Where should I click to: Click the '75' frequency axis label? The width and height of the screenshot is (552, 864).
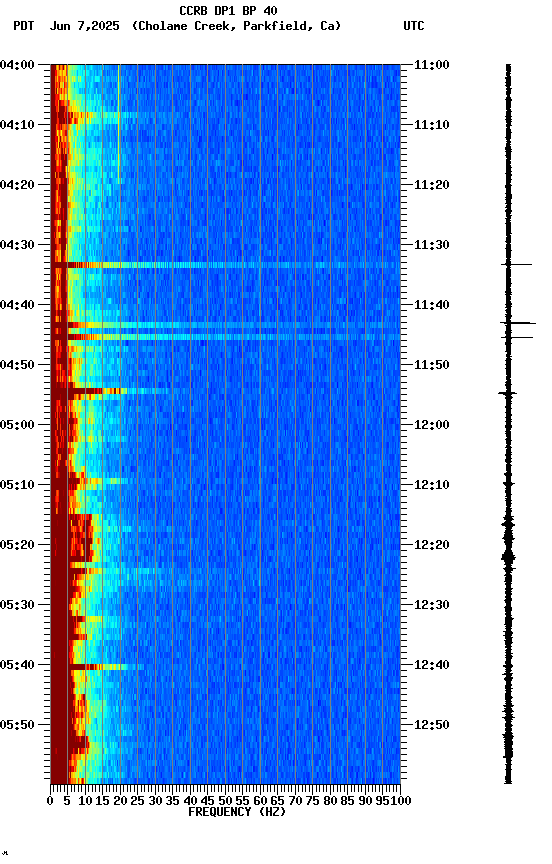(x=312, y=801)
